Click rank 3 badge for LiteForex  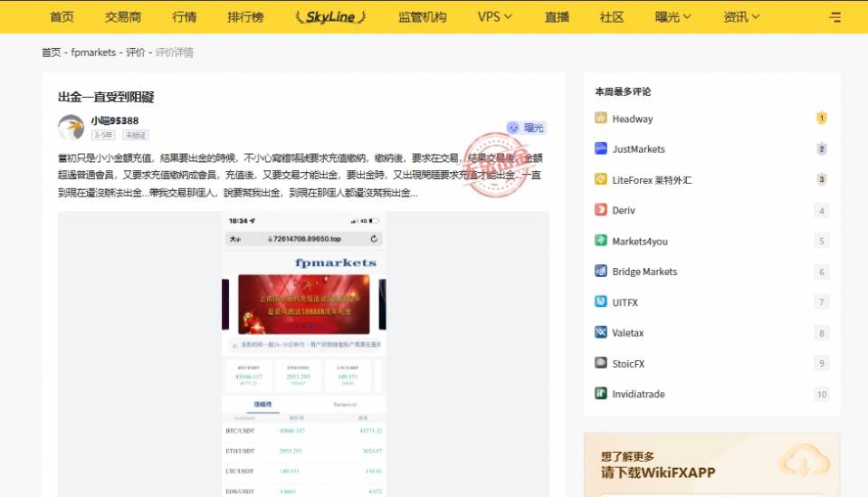tap(822, 179)
